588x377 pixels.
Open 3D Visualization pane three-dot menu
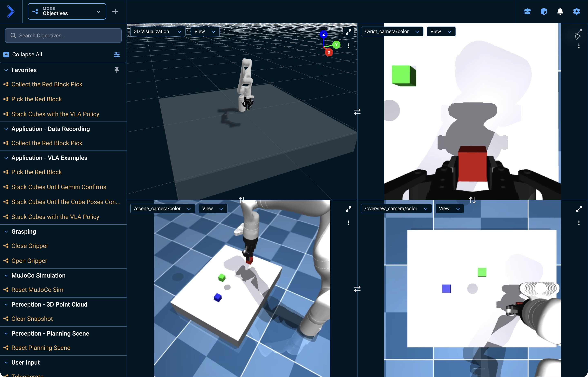pyautogui.click(x=349, y=46)
